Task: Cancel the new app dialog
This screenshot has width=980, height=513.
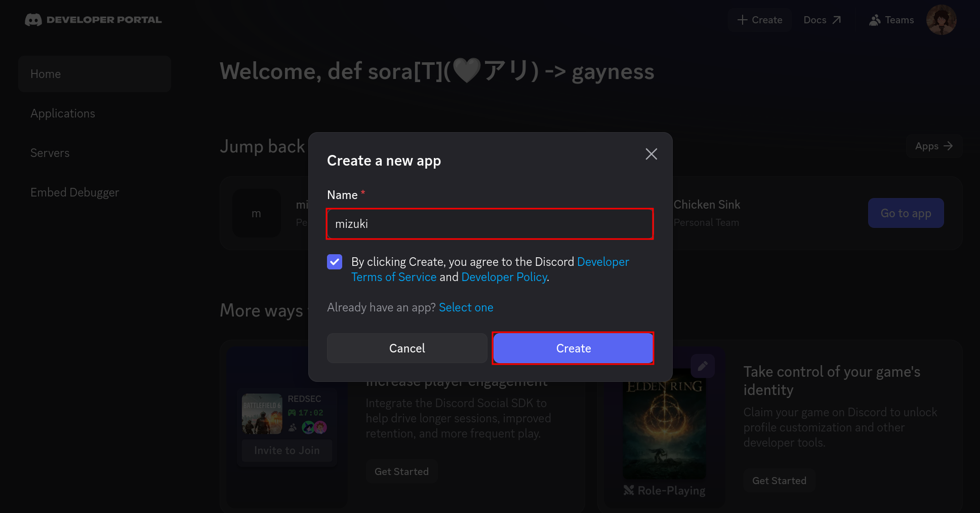Action: [x=407, y=348]
